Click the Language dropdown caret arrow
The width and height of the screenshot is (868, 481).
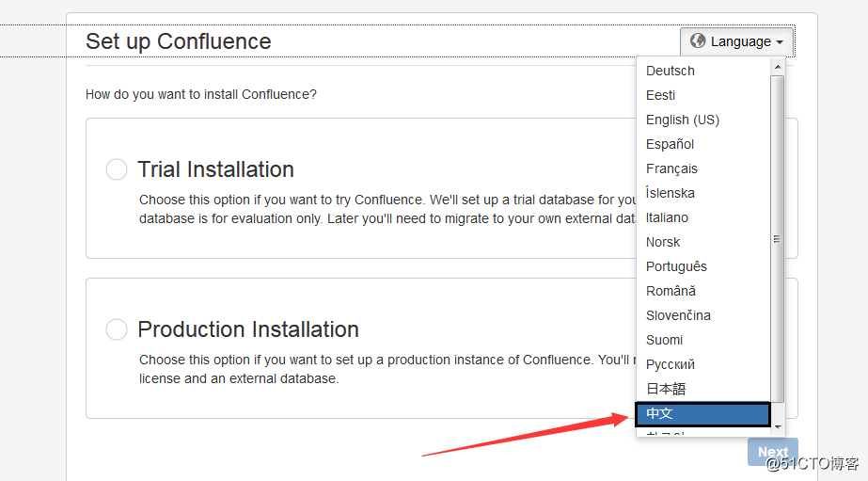[x=780, y=42]
